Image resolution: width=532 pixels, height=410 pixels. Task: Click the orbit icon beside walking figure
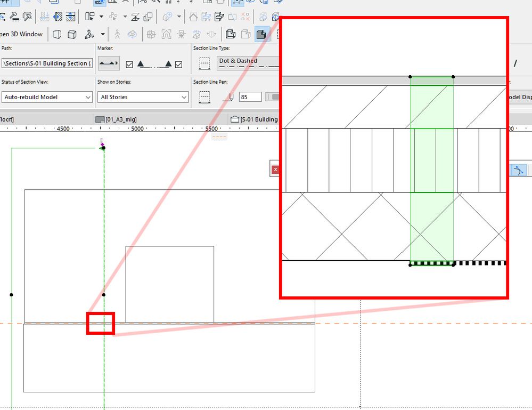tap(132, 34)
